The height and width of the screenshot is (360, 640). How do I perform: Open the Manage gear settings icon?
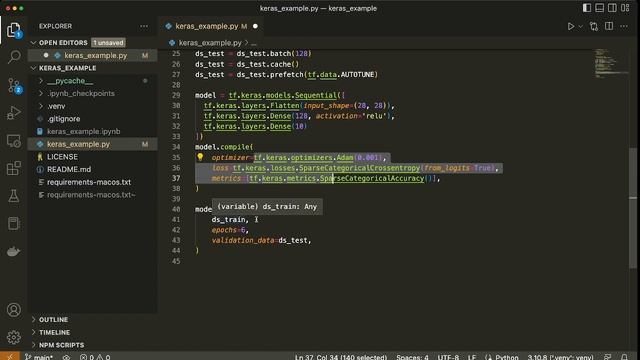13,337
